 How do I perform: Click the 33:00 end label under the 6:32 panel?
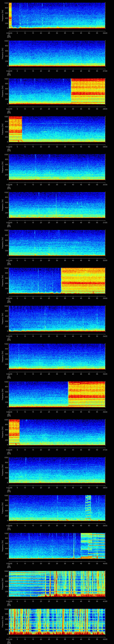point(105,298)
